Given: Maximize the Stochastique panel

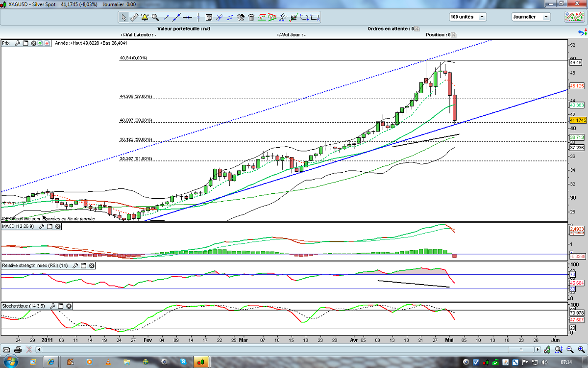Looking at the screenshot, I should pos(61,306).
